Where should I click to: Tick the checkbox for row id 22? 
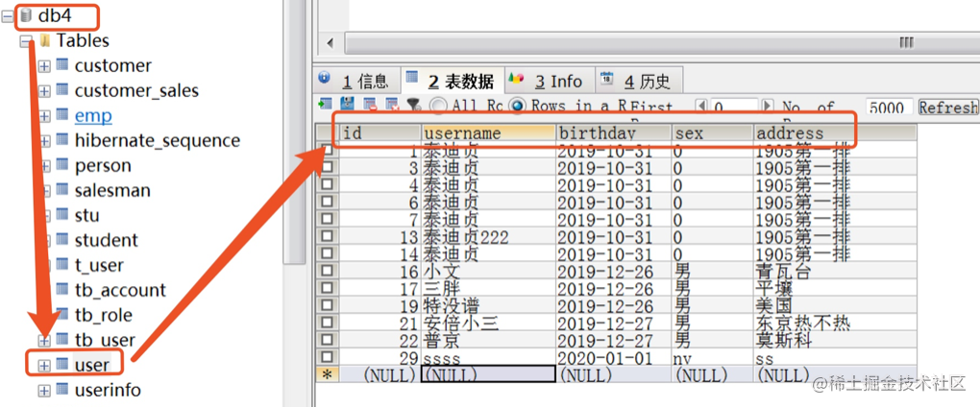point(327,340)
